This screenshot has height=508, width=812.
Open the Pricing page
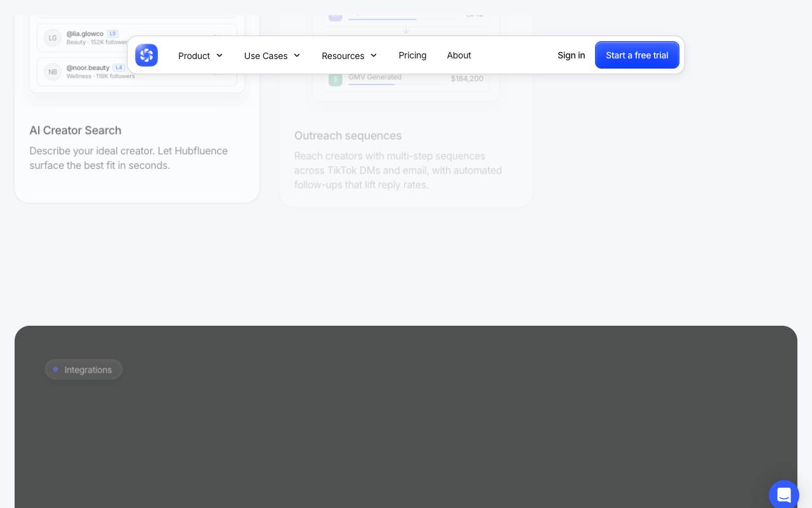tap(412, 55)
